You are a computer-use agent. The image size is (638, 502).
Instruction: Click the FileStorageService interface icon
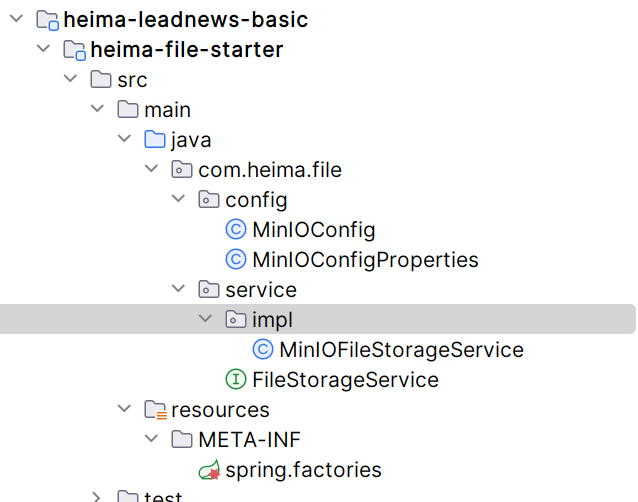click(x=236, y=380)
